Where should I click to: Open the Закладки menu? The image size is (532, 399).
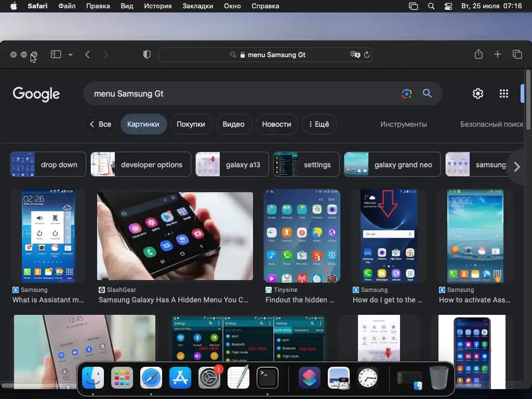198,6
